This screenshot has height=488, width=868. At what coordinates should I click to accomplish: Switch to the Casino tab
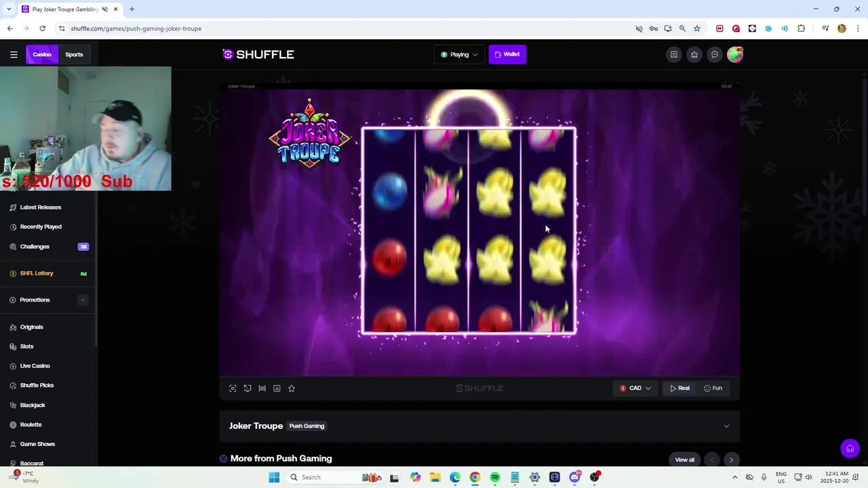tap(42, 54)
